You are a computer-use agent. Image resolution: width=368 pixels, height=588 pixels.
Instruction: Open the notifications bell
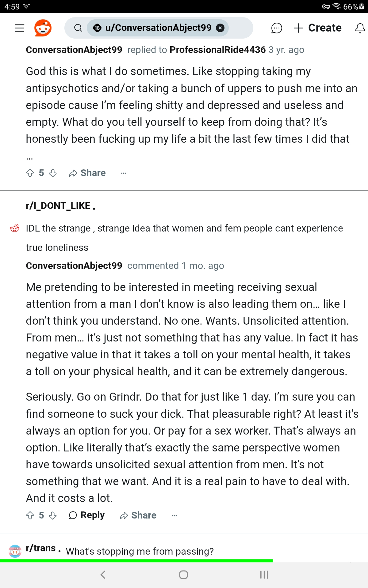(360, 28)
